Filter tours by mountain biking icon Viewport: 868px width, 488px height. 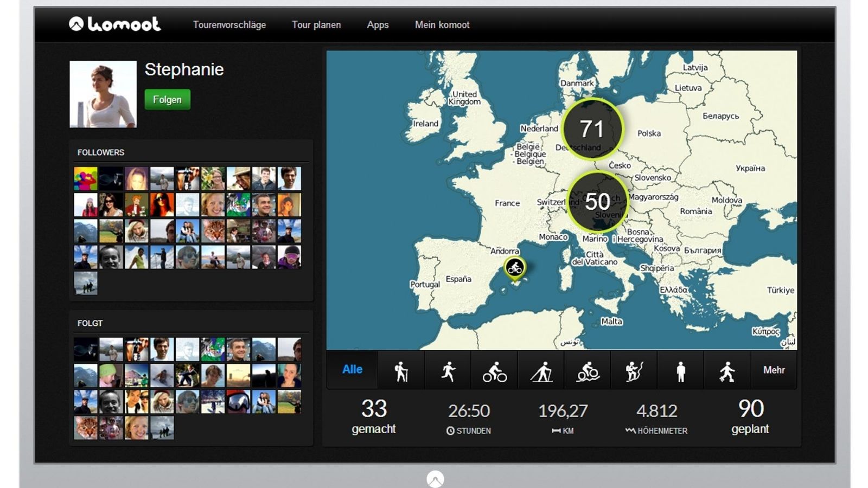click(588, 371)
